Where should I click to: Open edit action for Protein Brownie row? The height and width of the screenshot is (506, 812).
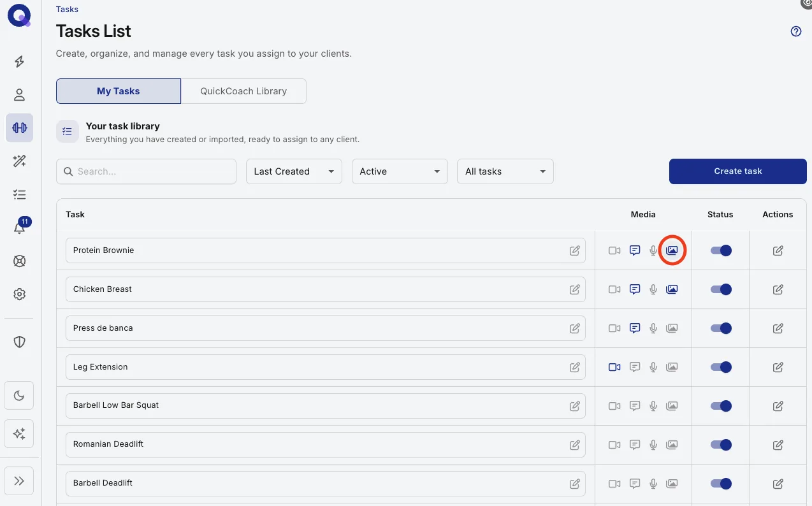[x=778, y=250]
